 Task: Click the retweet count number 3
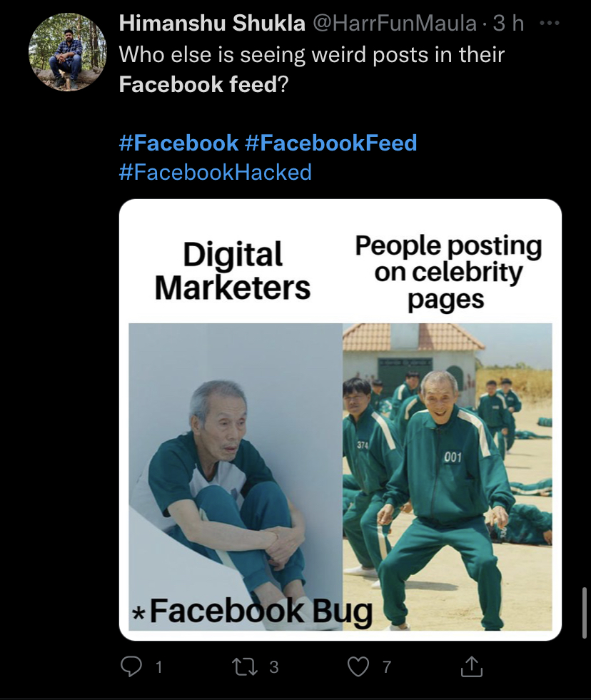point(274,667)
